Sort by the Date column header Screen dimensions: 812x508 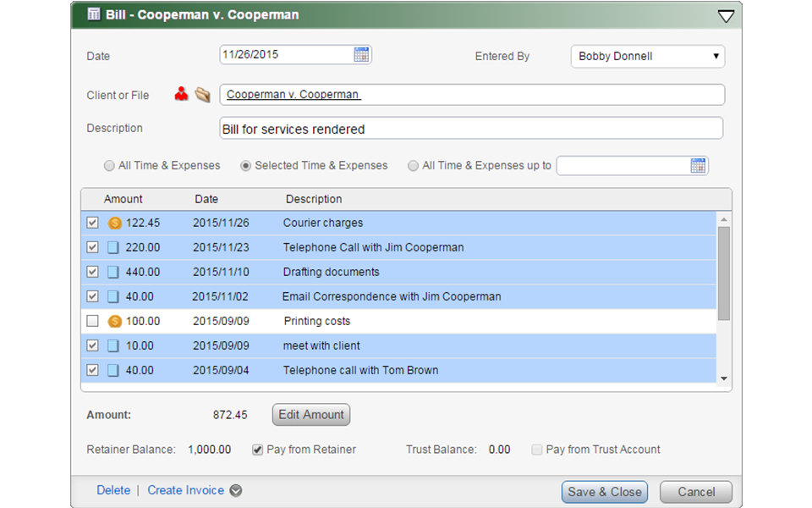[206, 199]
